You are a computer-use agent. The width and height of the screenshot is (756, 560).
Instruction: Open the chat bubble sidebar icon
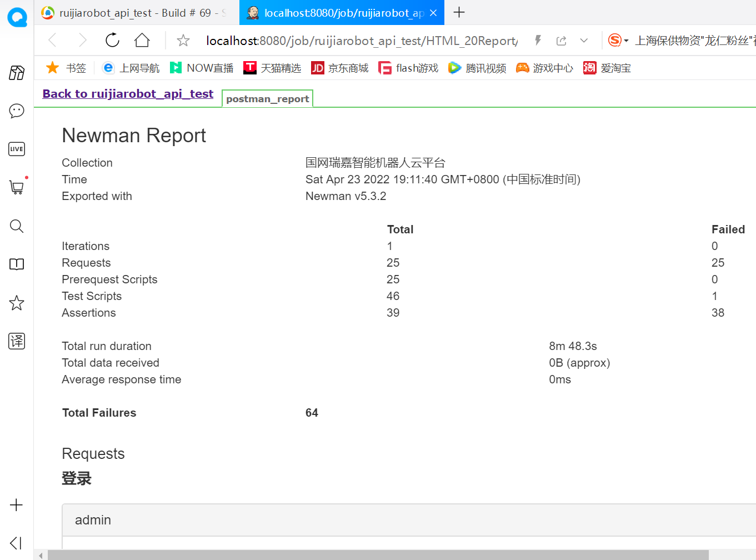(x=17, y=111)
